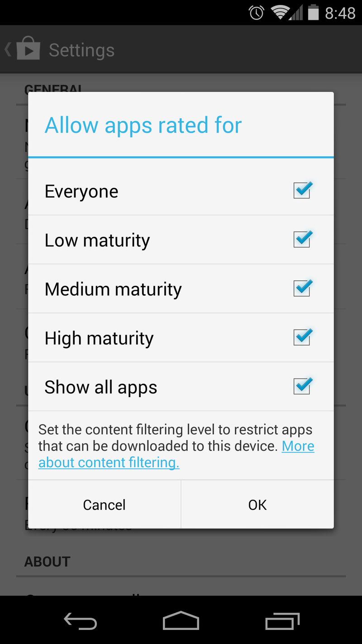Confirm the rating selection with OK
362x644 pixels.
(x=257, y=505)
